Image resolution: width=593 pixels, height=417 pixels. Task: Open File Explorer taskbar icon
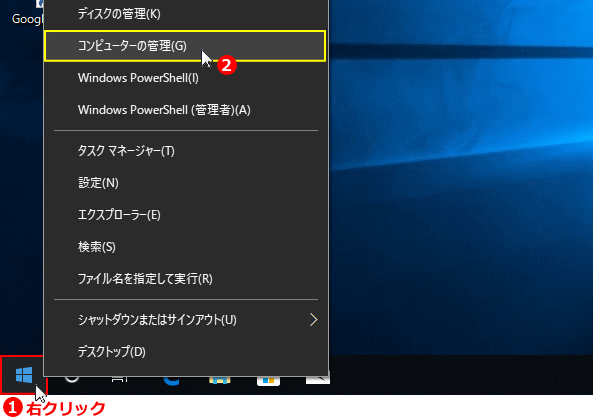pyautogui.click(x=220, y=380)
